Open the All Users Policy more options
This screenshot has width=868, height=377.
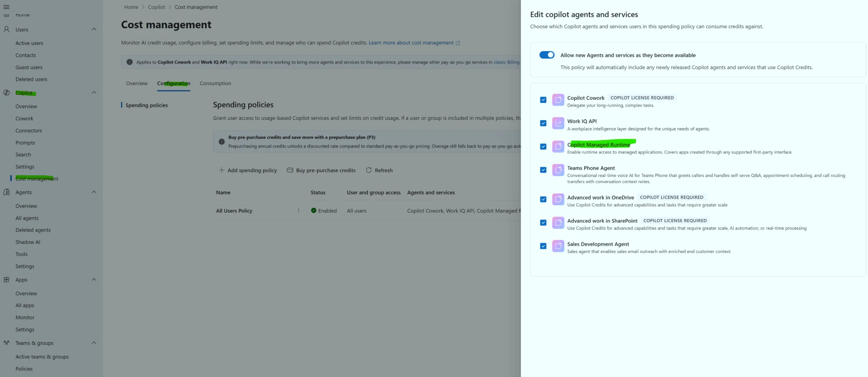point(299,210)
